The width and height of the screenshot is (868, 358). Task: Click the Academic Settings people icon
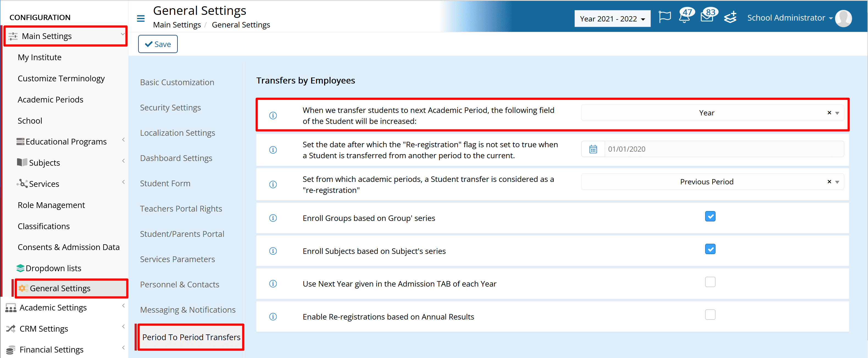pos(11,308)
